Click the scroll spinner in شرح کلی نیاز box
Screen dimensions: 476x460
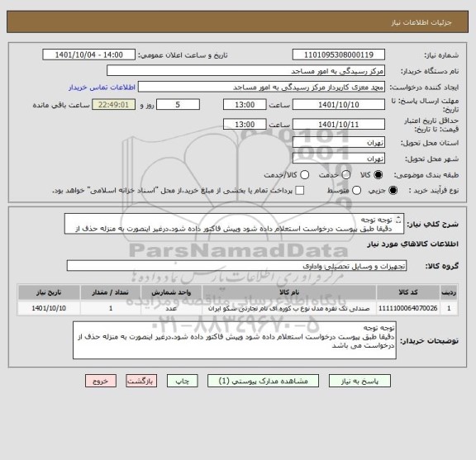398,220
